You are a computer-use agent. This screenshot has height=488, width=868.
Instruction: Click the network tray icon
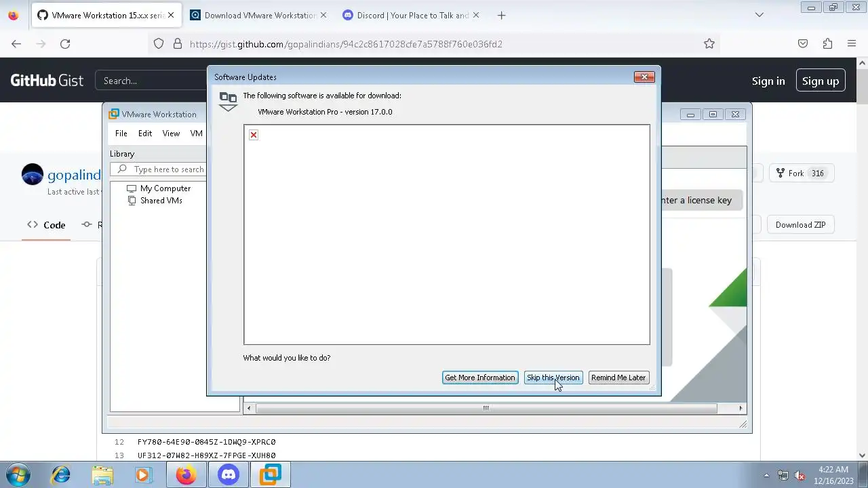(x=783, y=475)
